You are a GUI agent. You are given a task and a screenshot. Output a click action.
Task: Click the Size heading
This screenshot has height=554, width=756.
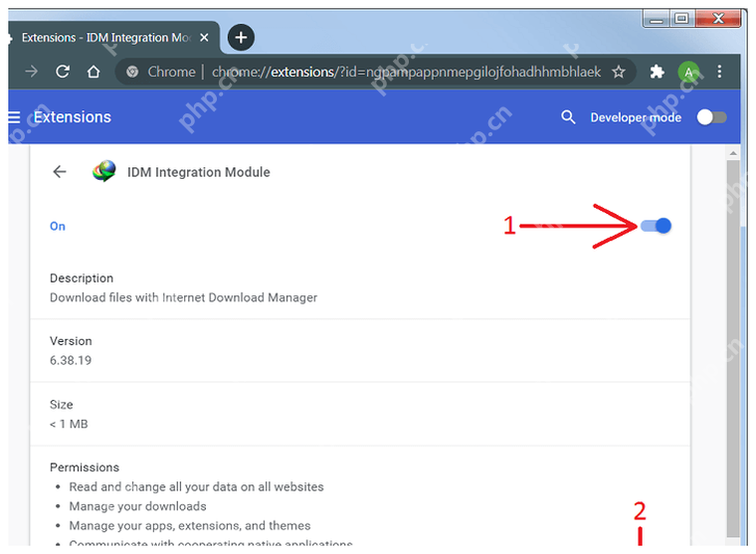[x=62, y=405]
